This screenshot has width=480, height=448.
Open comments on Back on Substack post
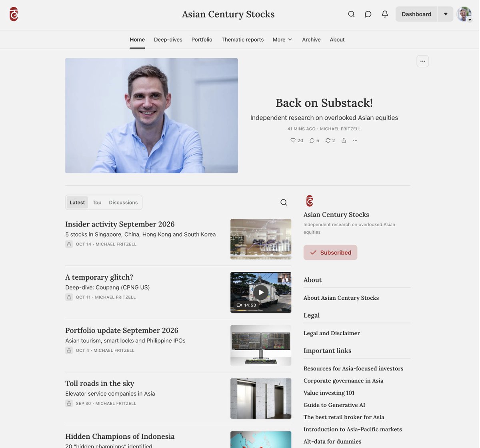(x=314, y=140)
